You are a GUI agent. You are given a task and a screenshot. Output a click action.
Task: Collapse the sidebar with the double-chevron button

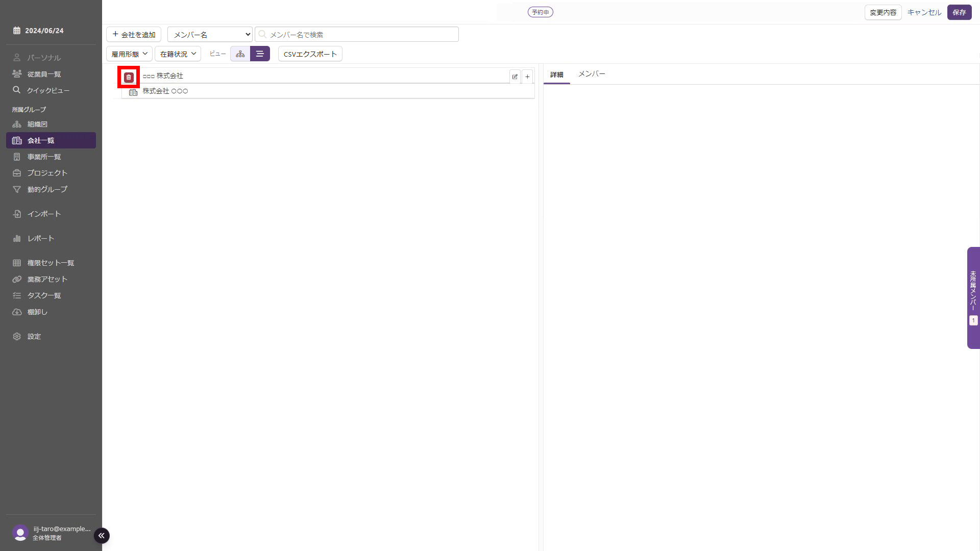(x=102, y=535)
